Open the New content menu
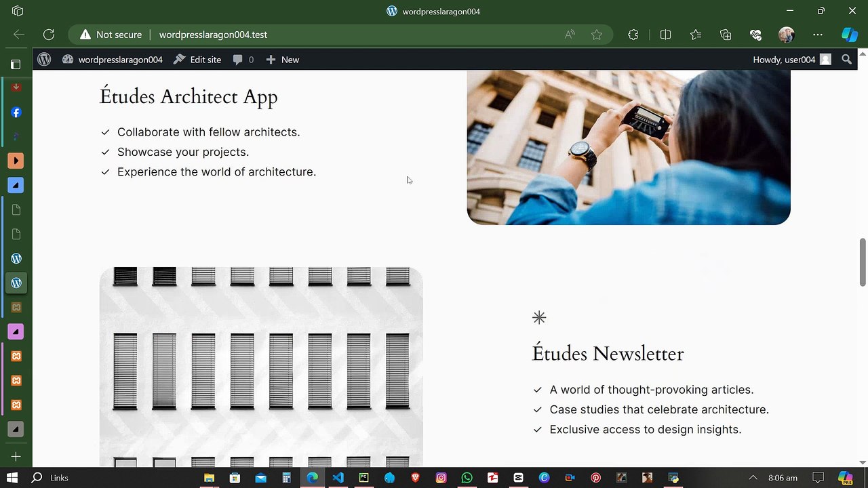868x488 pixels. click(x=282, y=60)
